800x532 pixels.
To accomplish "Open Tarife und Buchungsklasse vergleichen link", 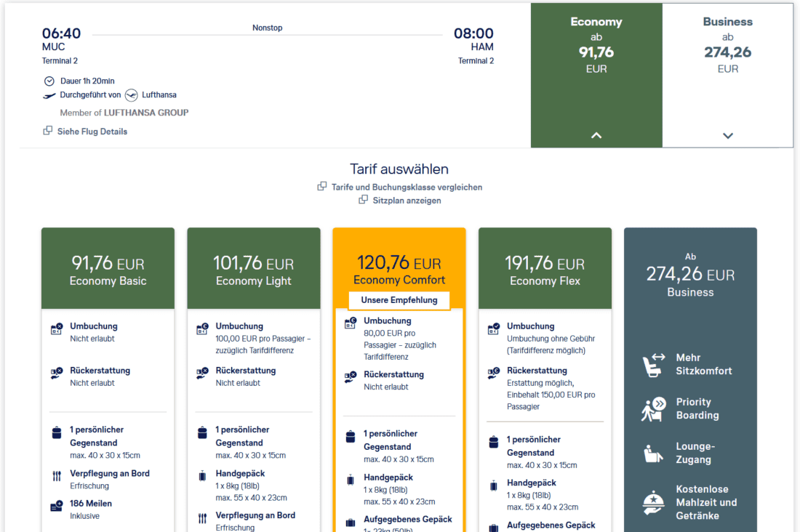I will point(407,188).
